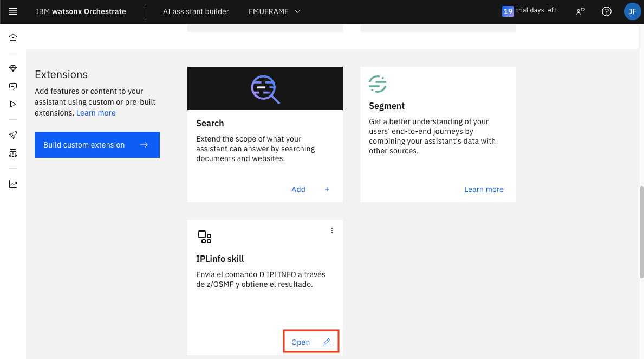Open the help question mark icon

pyautogui.click(x=607, y=11)
